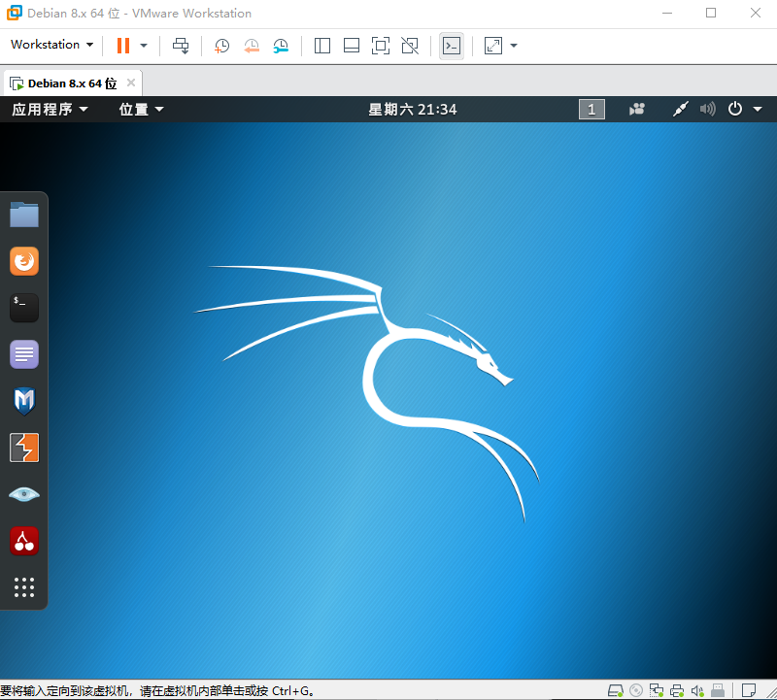Maximize the VMware Workstation window
Image resolution: width=777 pixels, height=700 pixels.
[711, 13]
